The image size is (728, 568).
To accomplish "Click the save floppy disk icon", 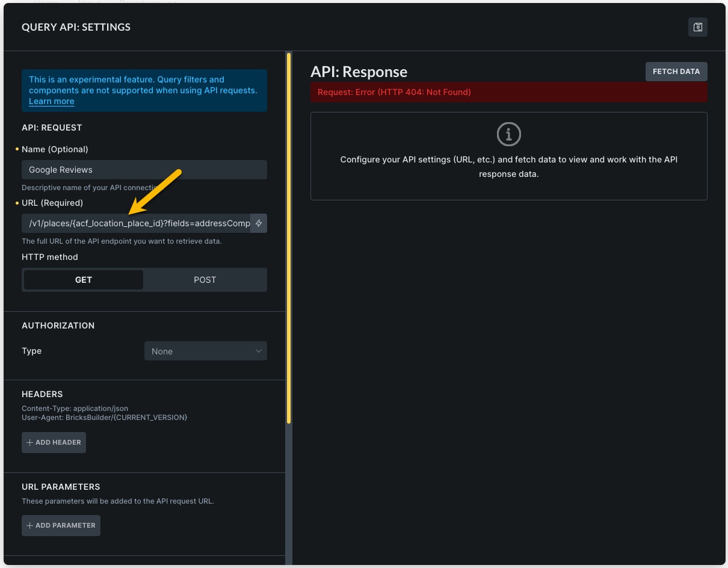I will pos(697,27).
